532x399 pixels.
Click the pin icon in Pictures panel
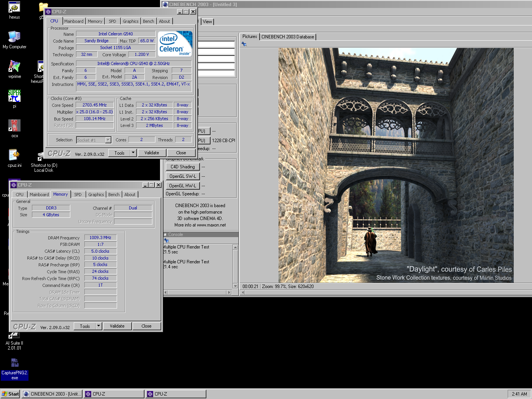click(x=244, y=44)
